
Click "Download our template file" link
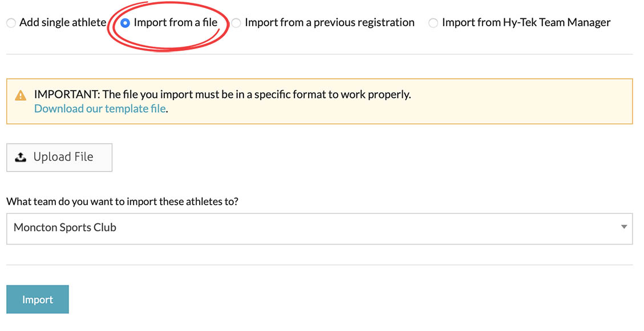(x=100, y=109)
